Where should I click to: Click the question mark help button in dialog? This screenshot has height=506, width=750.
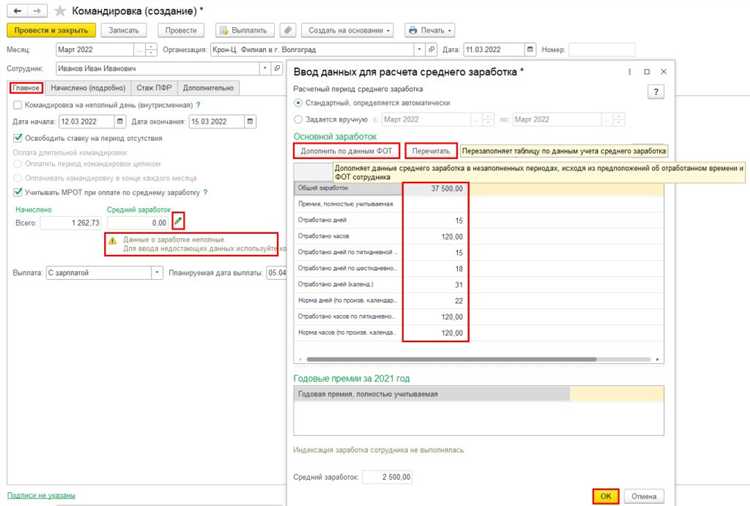coord(656,92)
